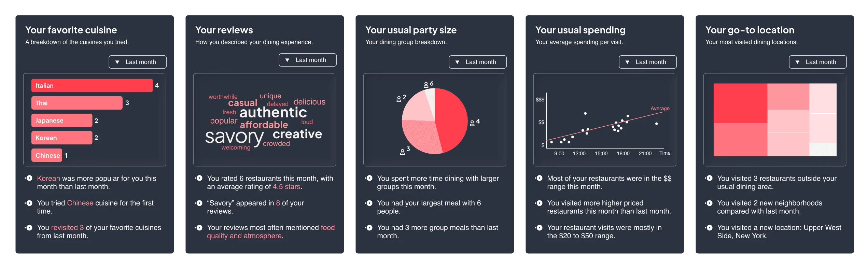Screen dimensions: 868x268
Task: Open the usual spending Last month dropdown
Action: (x=648, y=62)
